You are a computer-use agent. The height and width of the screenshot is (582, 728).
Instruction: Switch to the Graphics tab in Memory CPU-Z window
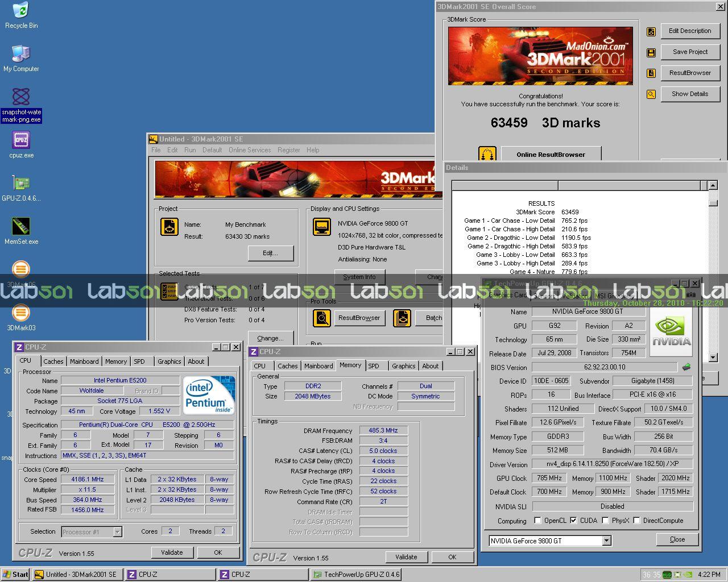403,366
